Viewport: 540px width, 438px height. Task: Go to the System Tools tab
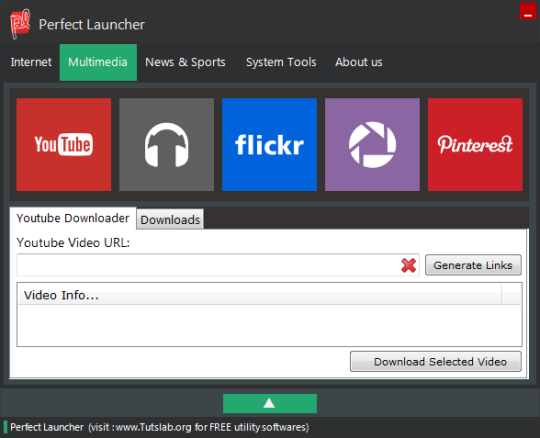pos(281,62)
